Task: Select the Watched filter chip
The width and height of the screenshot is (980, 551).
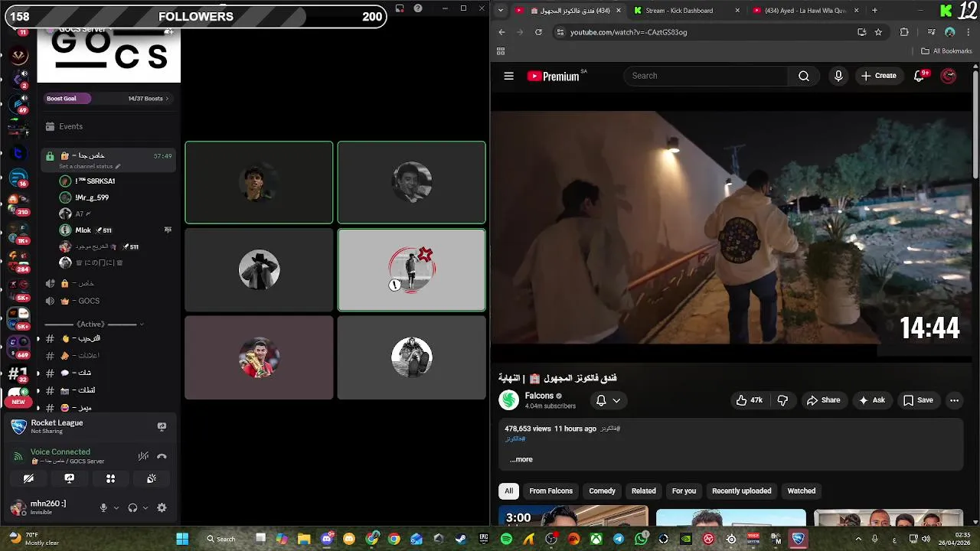Action: point(801,491)
